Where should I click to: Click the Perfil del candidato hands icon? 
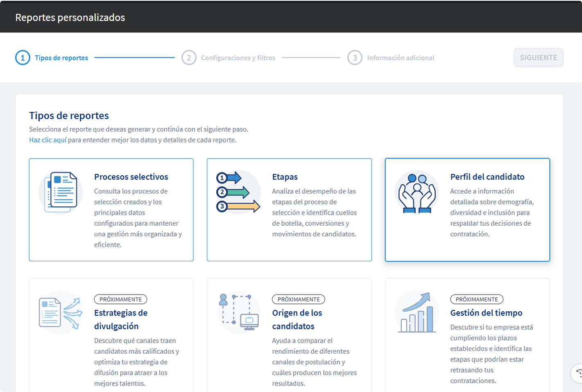[417, 193]
